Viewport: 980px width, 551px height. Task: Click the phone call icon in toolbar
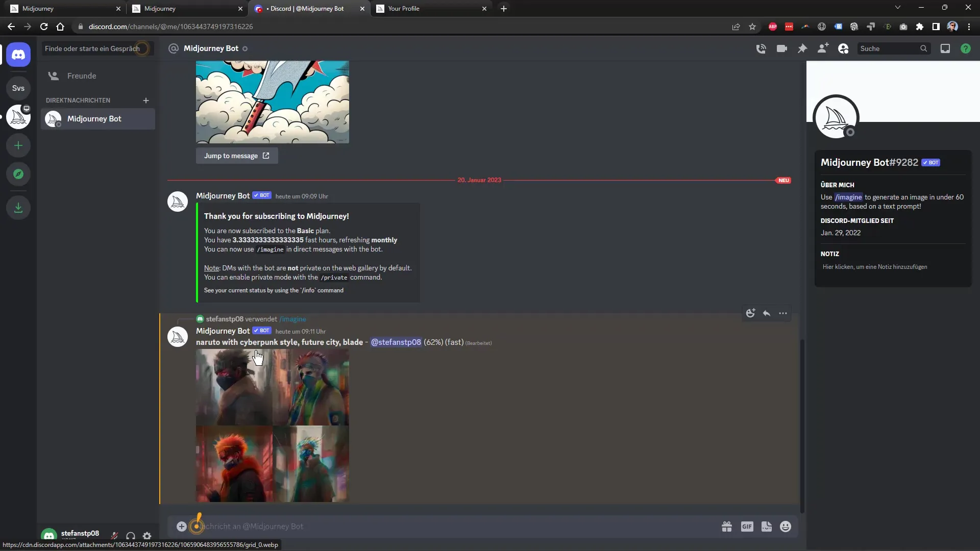[761, 48]
